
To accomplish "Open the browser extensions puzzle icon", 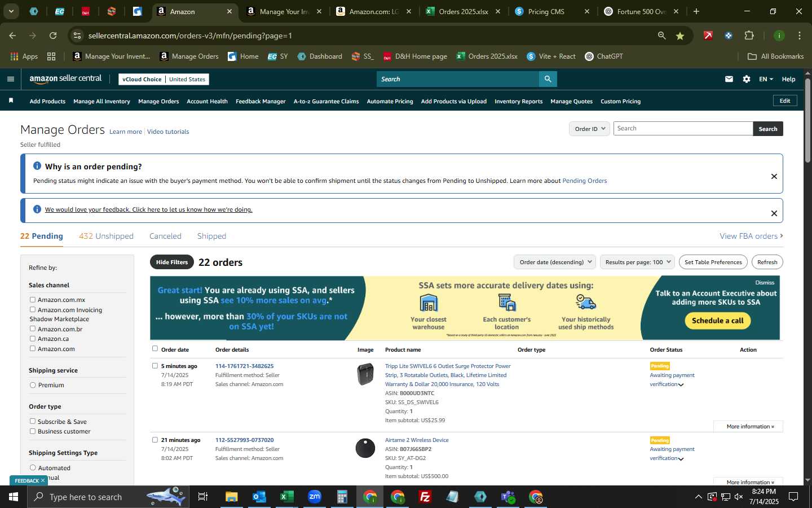I will 749,36.
